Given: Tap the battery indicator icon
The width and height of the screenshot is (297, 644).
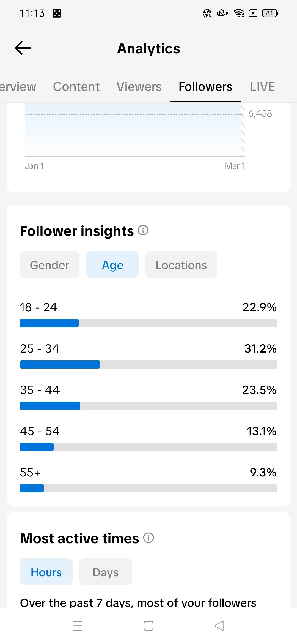Looking at the screenshot, I should [270, 13].
